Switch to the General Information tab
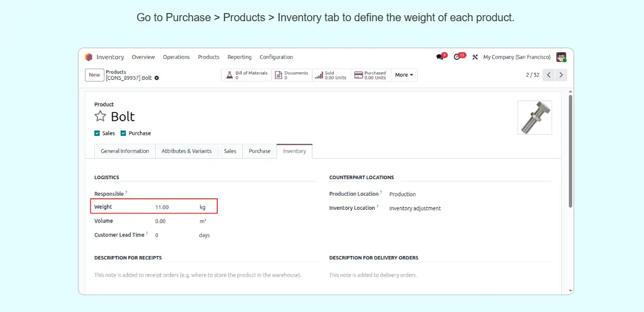 [125, 151]
